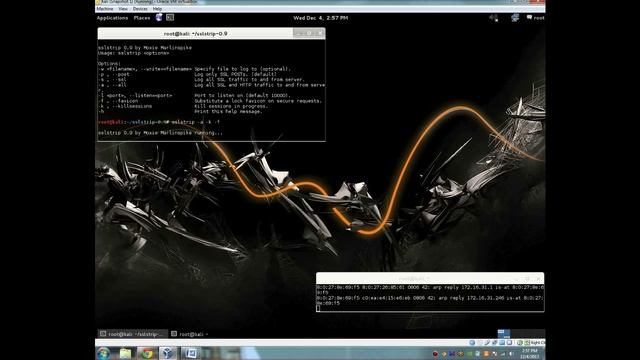Image resolution: width=640 pixels, height=360 pixels.
Task: Close the arp reply terminal window
Action: (x=538, y=278)
